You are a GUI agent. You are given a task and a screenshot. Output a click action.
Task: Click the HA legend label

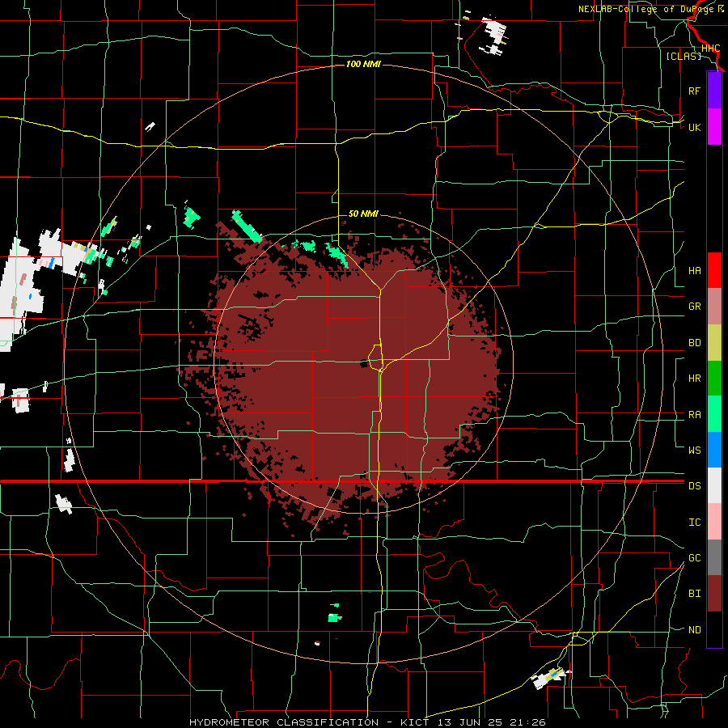[x=694, y=271]
